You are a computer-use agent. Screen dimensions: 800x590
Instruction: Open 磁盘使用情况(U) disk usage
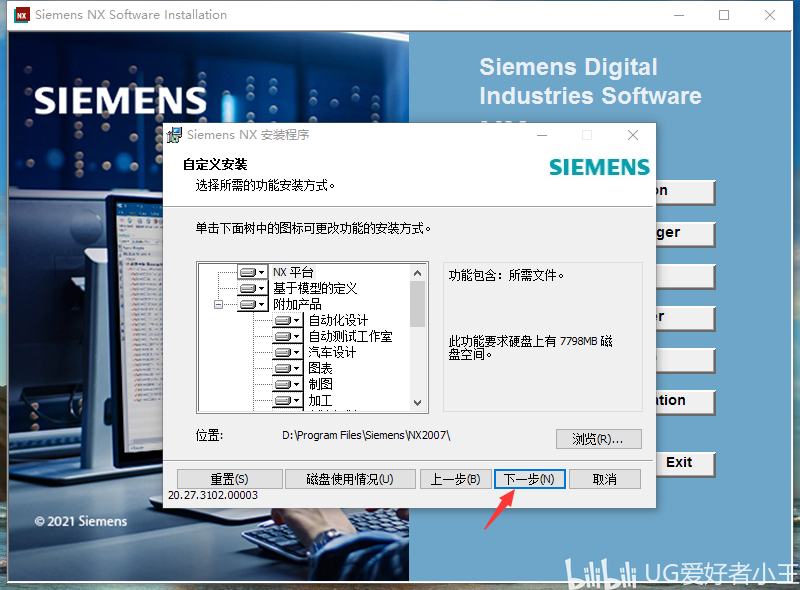click(x=350, y=479)
